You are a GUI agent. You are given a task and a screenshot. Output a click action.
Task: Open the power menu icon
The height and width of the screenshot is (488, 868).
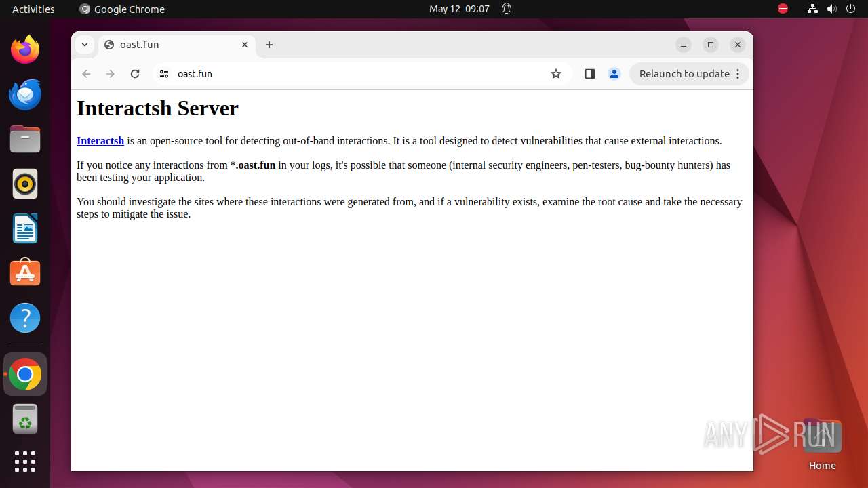(x=851, y=9)
